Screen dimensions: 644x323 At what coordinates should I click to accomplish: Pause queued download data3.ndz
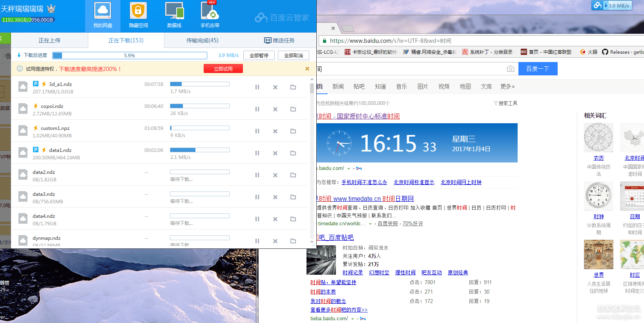(257, 197)
